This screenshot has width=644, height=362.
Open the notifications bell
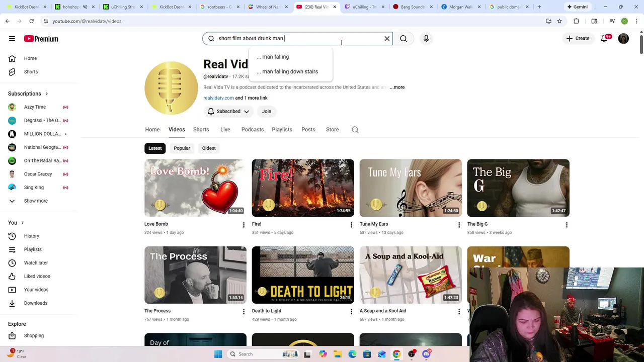(x=605, y=39)
